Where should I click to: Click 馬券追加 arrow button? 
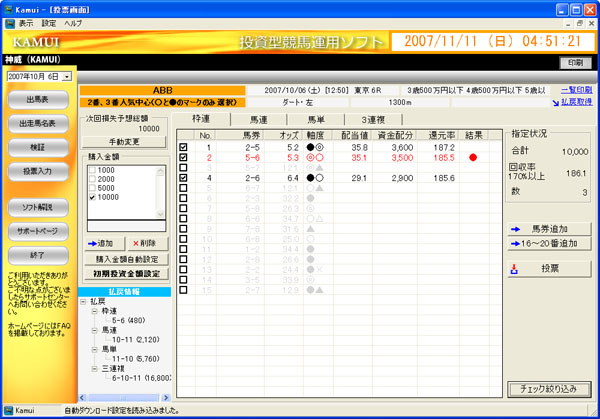(515, 227)
